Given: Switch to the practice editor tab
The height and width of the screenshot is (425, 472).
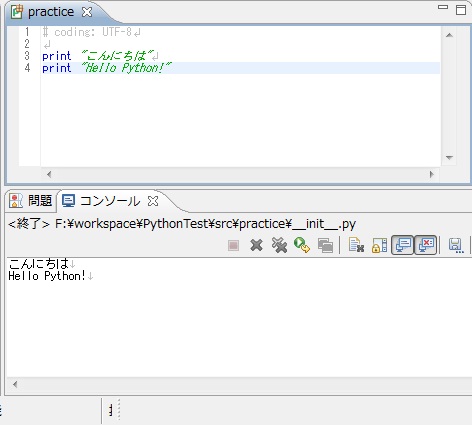Looking at the screenshot, I should [51, 12].
